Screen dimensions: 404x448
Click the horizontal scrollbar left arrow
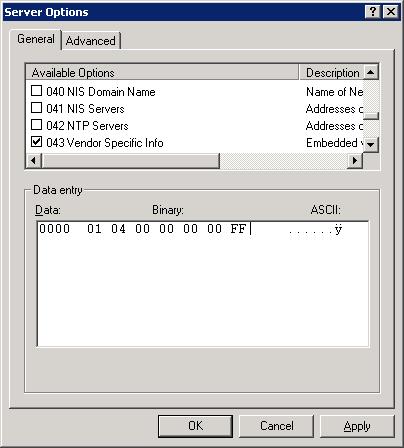coord(33,161)
